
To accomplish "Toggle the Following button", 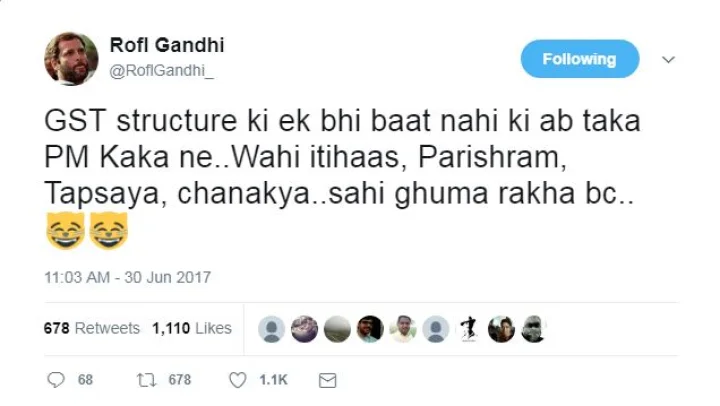I will click(579, 59).
